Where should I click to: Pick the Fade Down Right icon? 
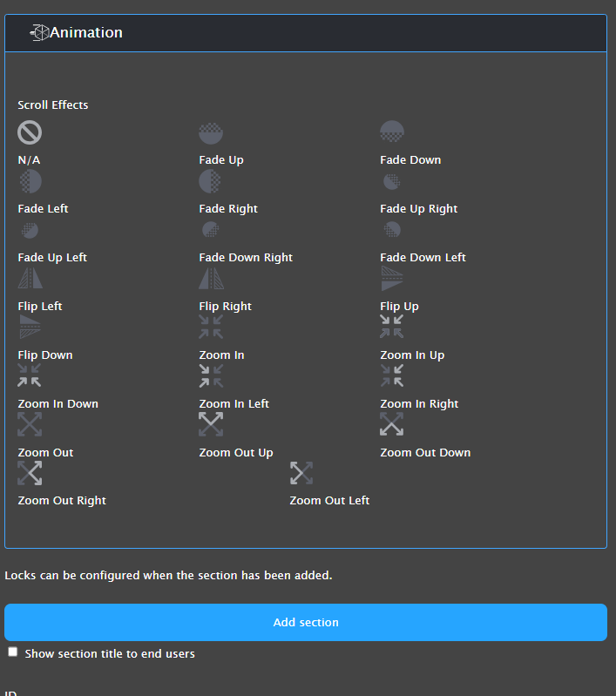(x=210, y=230)
